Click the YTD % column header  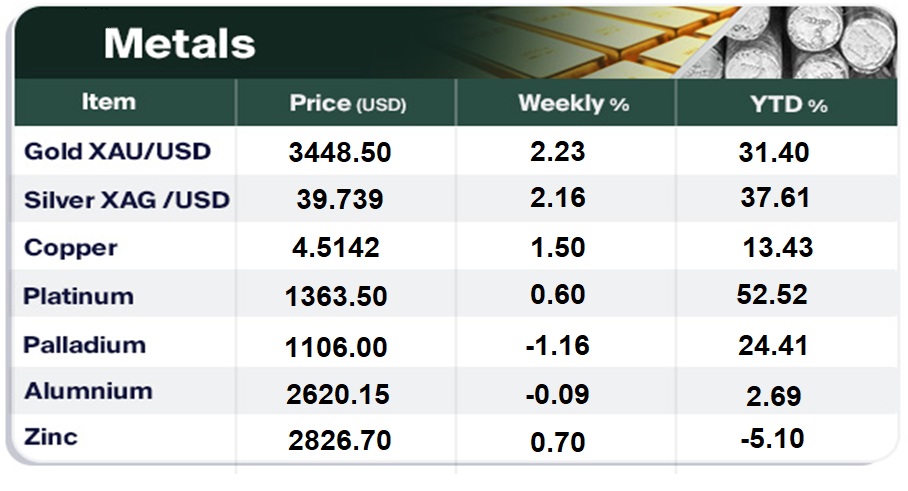[791, 103]
